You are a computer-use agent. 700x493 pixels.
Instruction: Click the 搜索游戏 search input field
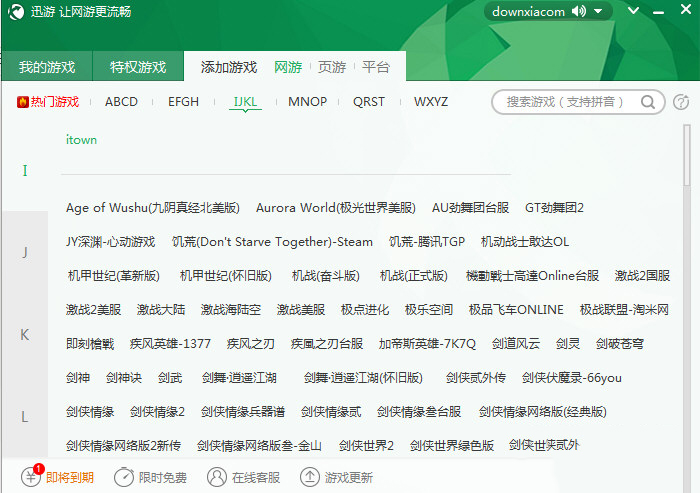tap(566, 102)
